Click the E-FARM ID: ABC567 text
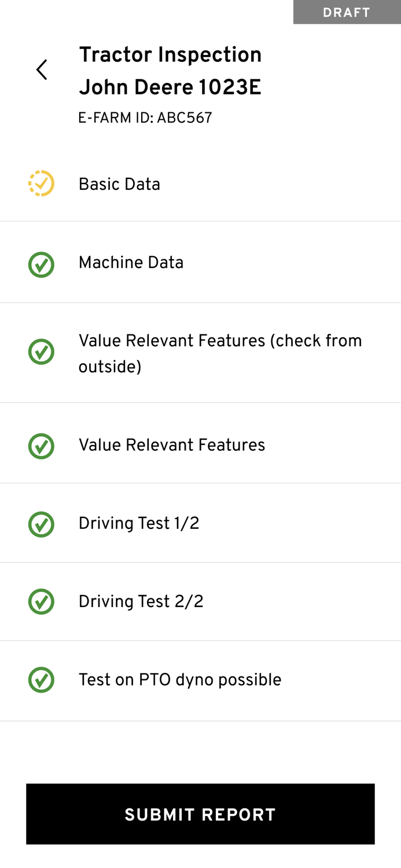 pos(145,119)
